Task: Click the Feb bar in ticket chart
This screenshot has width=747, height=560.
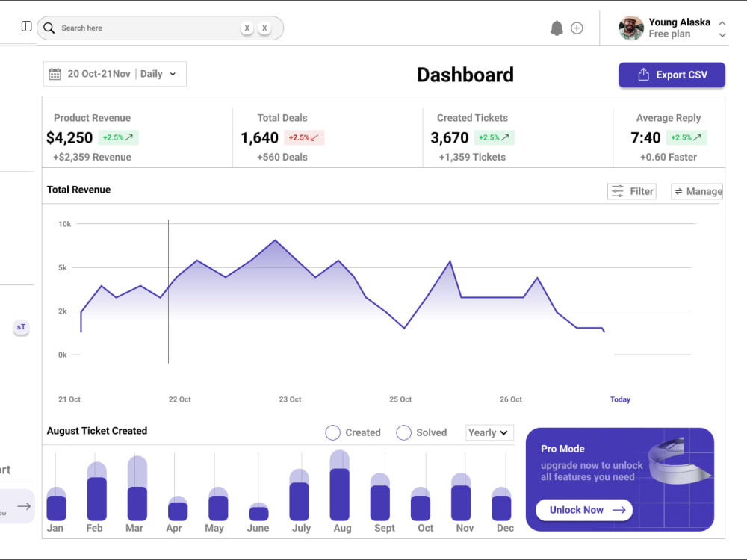Action: click(x=96, y=491)
